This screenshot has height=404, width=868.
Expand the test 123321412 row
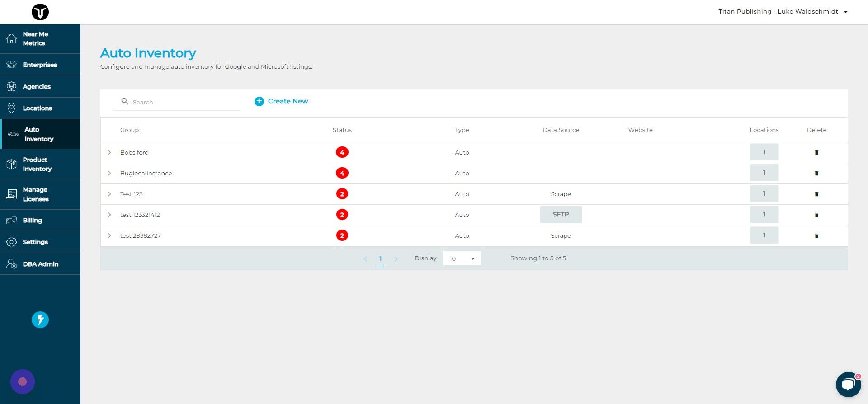[x=109, y=215]
